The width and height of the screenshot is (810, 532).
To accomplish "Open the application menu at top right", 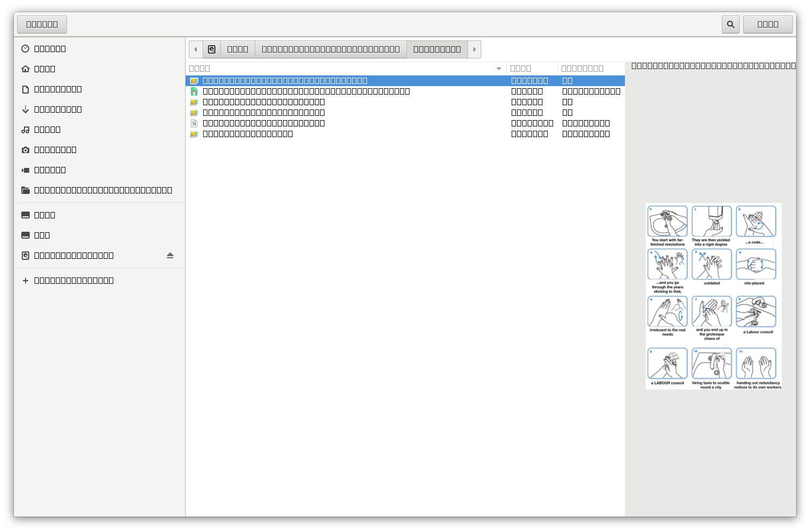I will (x=768, y=24).
